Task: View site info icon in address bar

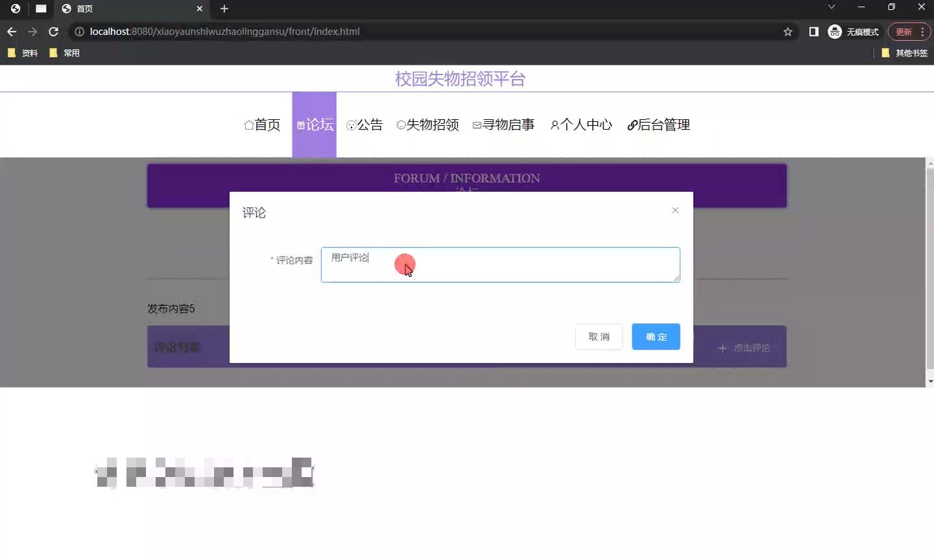Action: pos(79,31)
